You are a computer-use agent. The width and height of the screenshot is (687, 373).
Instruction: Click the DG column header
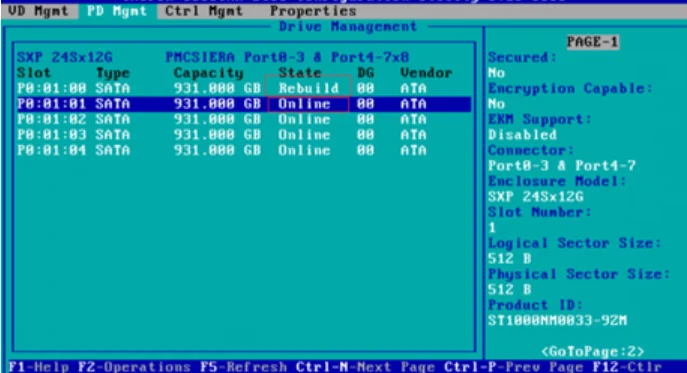(x=365, y=73)
